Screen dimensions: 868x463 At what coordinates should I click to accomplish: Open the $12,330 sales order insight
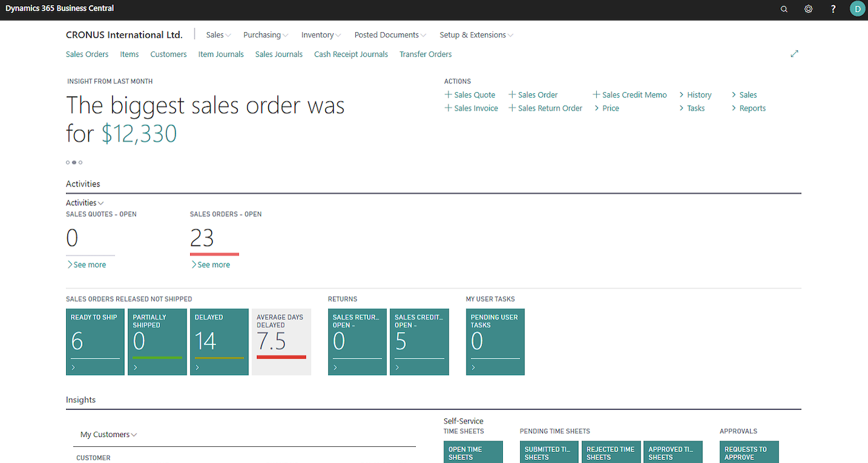[139, 134]
